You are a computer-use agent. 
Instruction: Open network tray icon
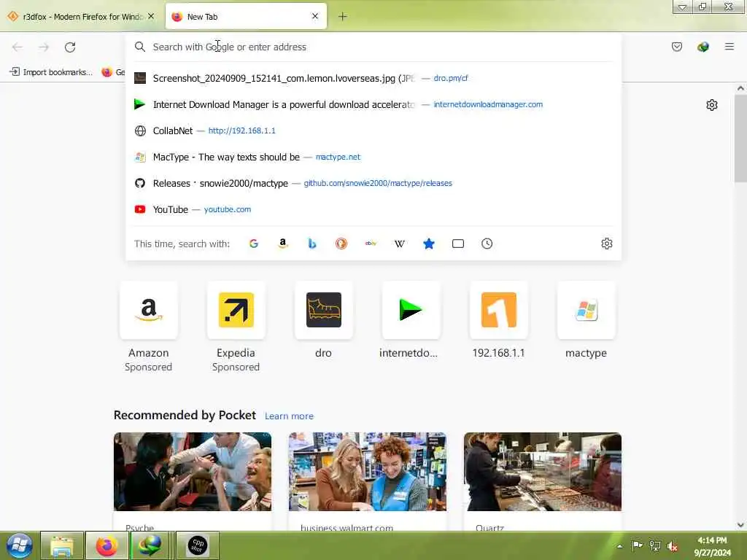655,545
